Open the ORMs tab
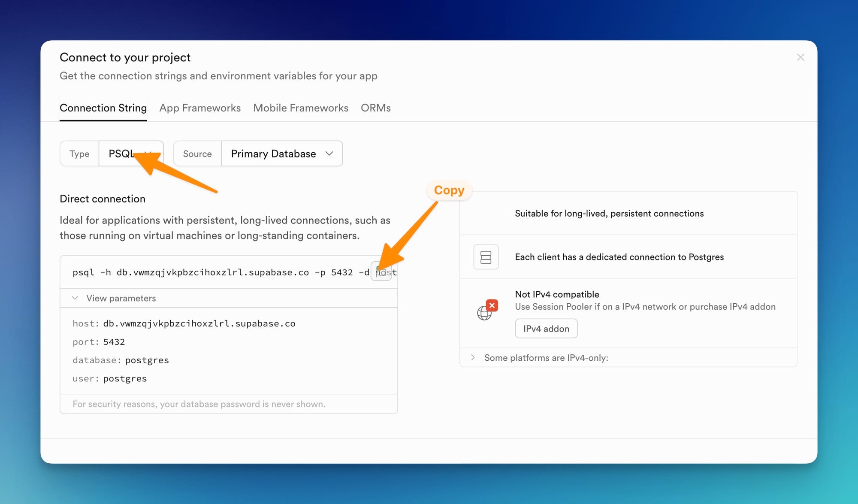Viewport: 858px width, 504px height. click(375, 108)
